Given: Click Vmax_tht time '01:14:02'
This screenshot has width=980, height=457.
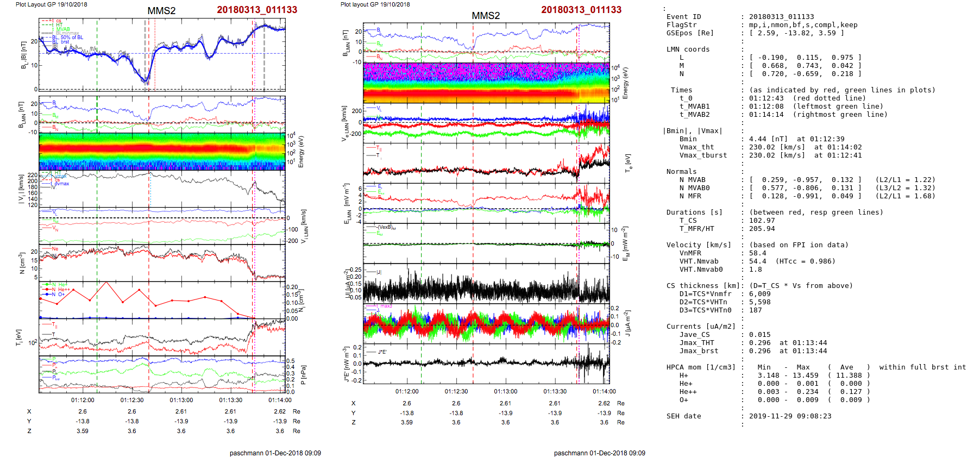Looking at the screenshot, I should click(x=845, y=147).
